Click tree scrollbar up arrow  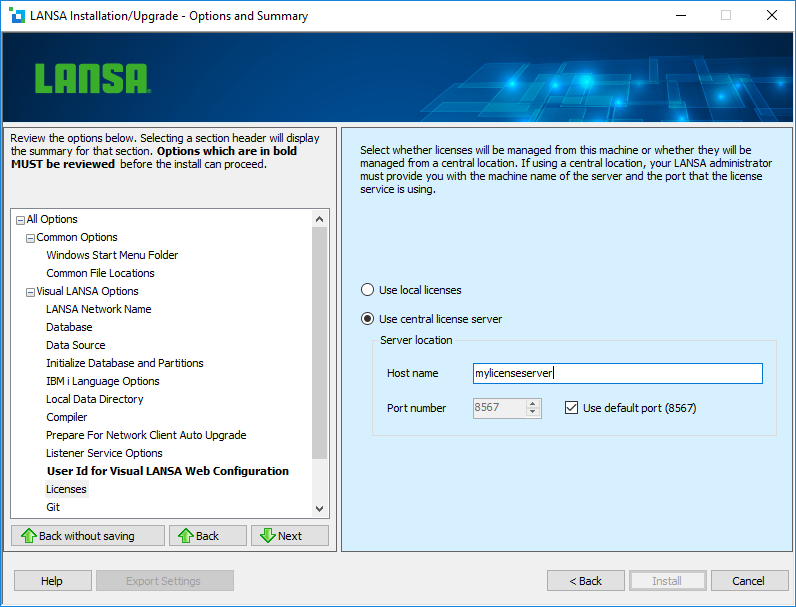point(319,219)
